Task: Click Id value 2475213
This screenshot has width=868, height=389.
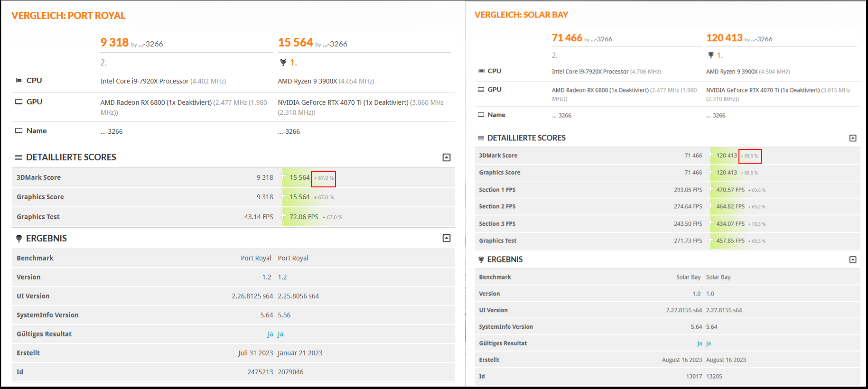Action: click(x=260, y=372)
